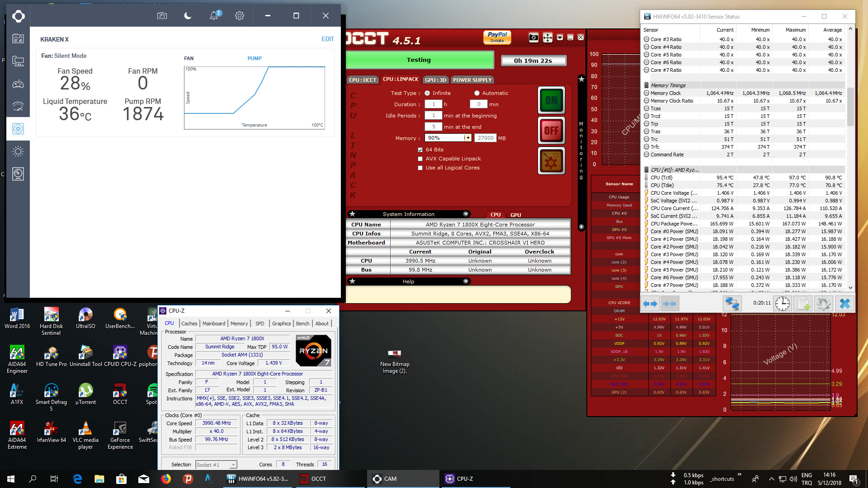The image size is (868, 488).
Task: Switch OCCT system info to GPU
Action: pyautogui.click(x=516, y=215)
